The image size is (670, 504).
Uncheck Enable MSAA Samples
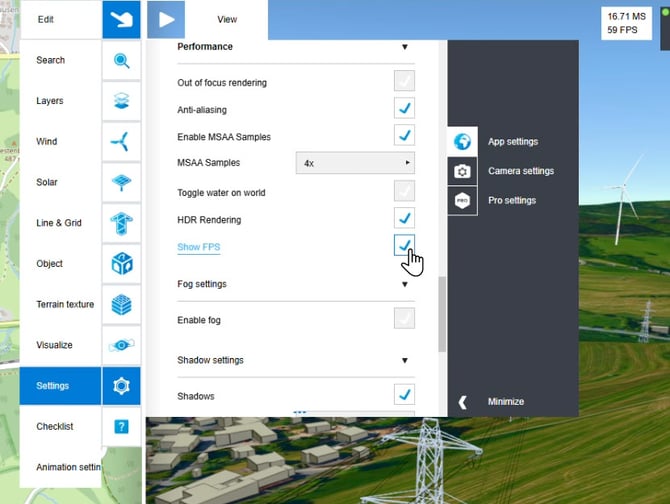404,135
